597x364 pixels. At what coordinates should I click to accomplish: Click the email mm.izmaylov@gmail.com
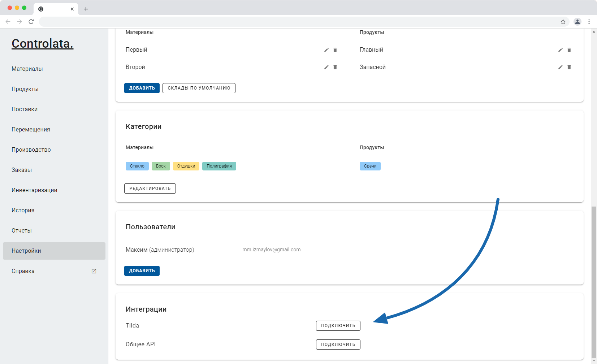point(272,250)
